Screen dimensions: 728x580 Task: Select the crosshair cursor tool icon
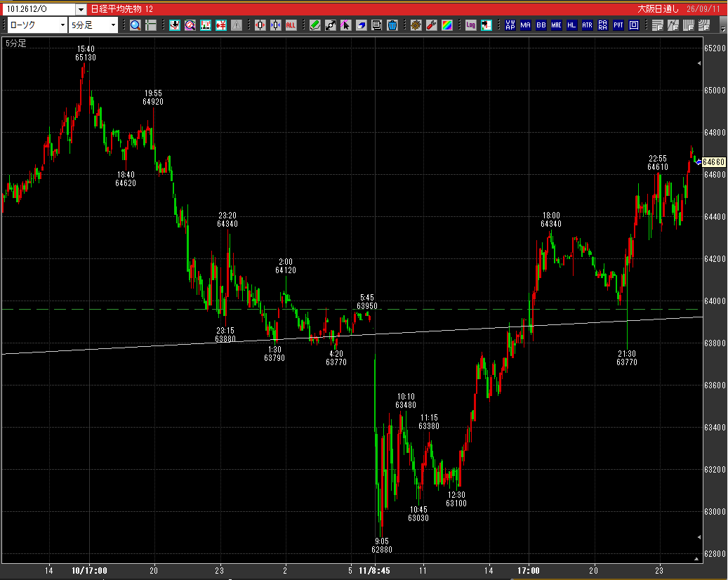click(150, 25)
